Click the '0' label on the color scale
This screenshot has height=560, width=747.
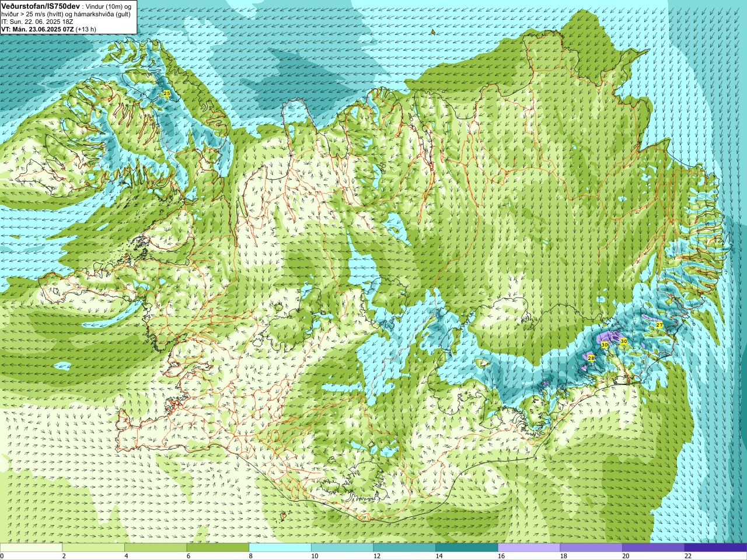click(x=2, y=556)
